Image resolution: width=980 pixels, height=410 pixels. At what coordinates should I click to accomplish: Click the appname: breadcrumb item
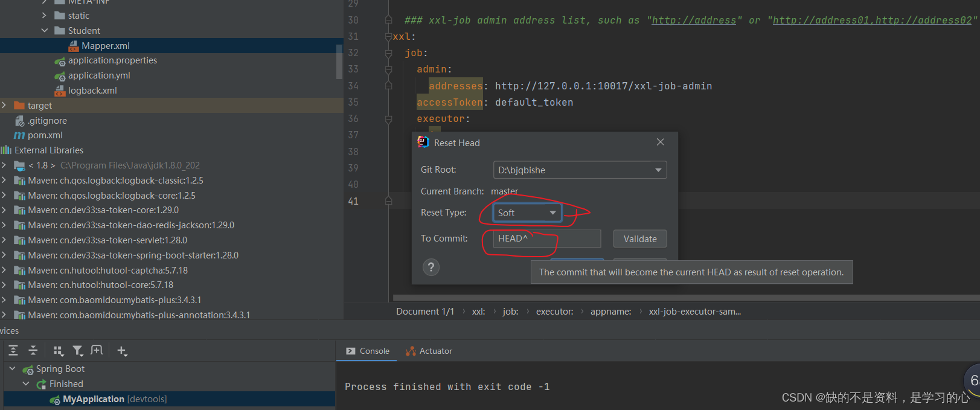tap(610, 312)
